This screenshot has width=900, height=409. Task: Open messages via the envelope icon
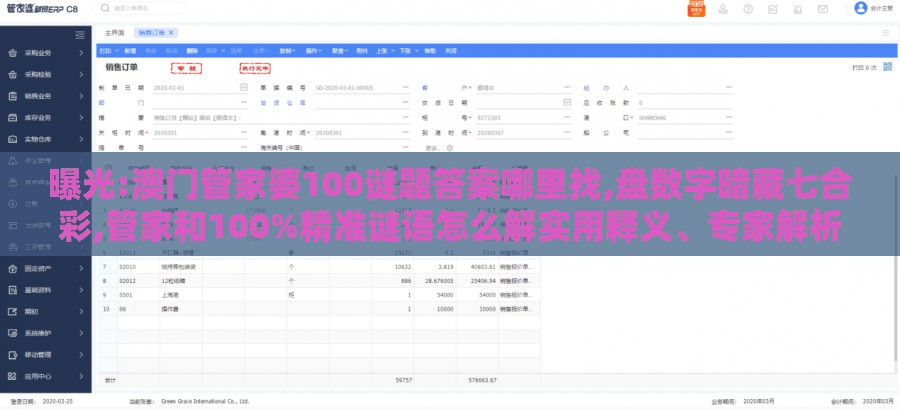tap(823, 9)
